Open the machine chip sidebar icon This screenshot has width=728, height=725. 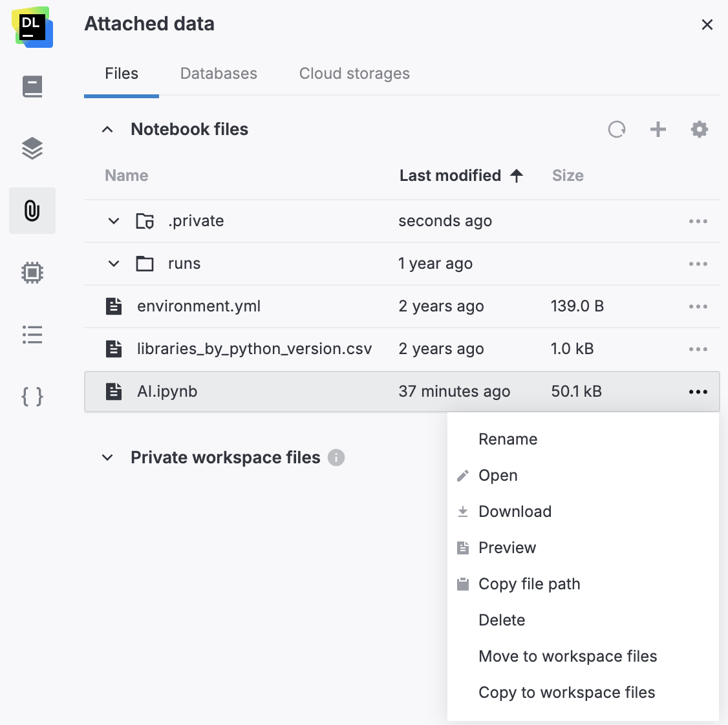click(32, 273)
